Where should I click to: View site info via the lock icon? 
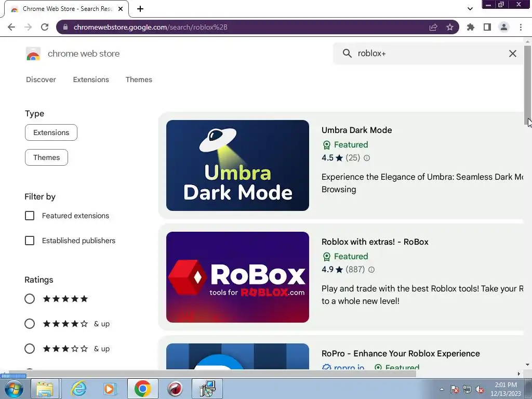65,27
